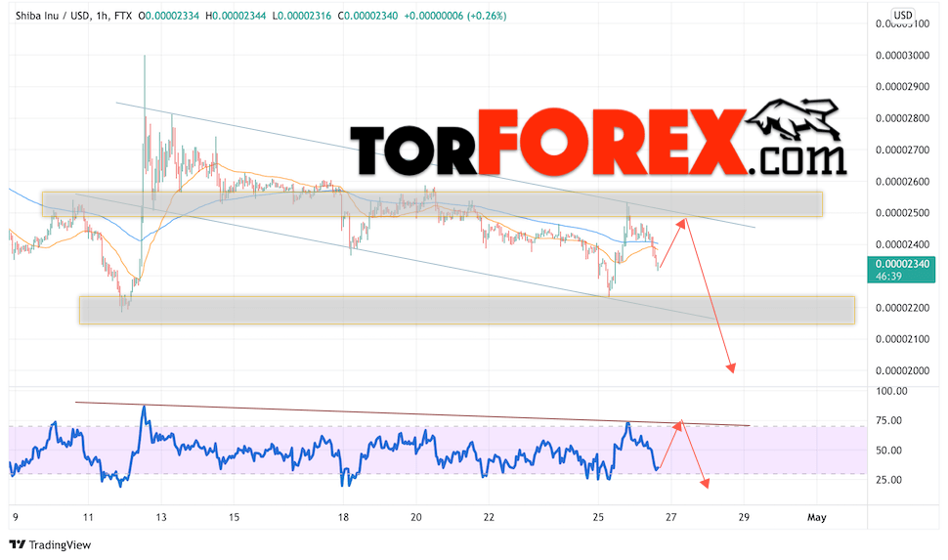
Task: Click date label 27 on time axis
Action: [x=670, y=517]
